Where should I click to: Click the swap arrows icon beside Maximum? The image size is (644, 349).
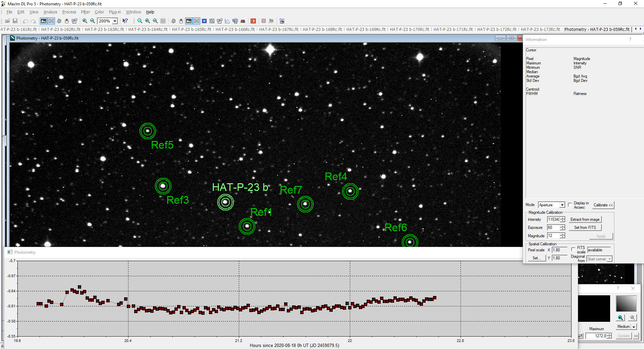[581, 336]
